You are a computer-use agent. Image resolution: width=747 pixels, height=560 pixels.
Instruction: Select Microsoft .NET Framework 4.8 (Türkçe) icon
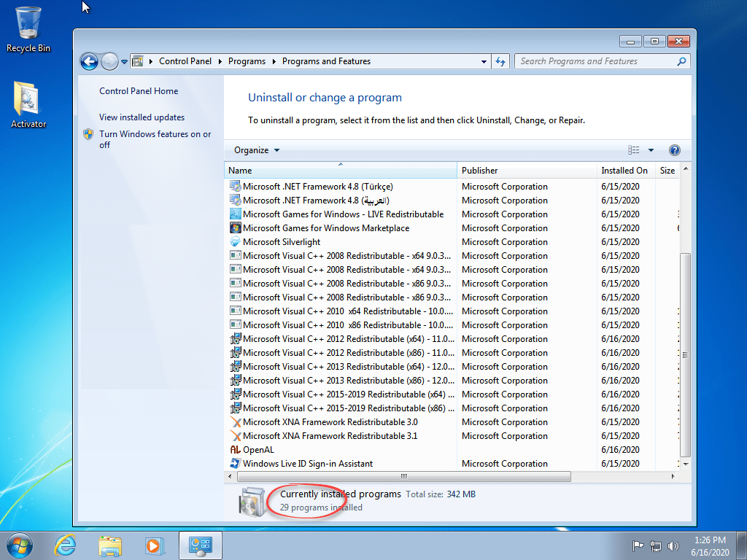(x=236, y=186)
